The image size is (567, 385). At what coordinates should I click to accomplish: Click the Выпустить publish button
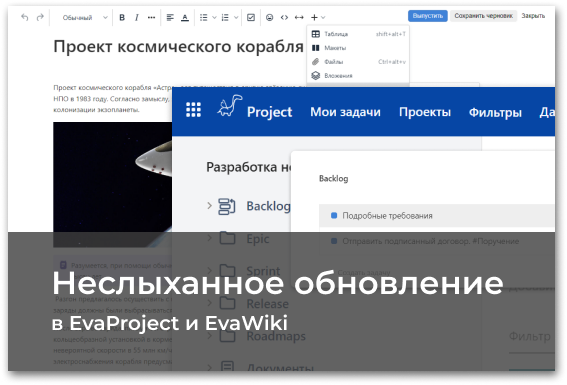click(x=428, y=16)
